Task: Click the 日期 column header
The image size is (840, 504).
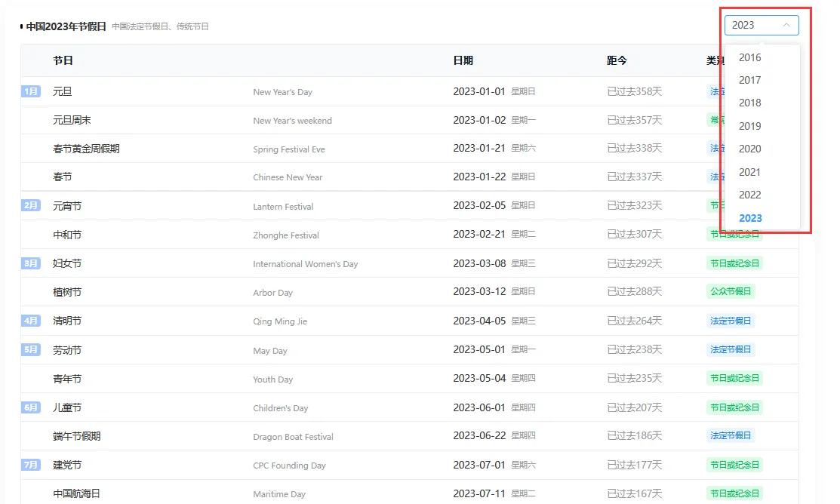Action: pos(463,60)
